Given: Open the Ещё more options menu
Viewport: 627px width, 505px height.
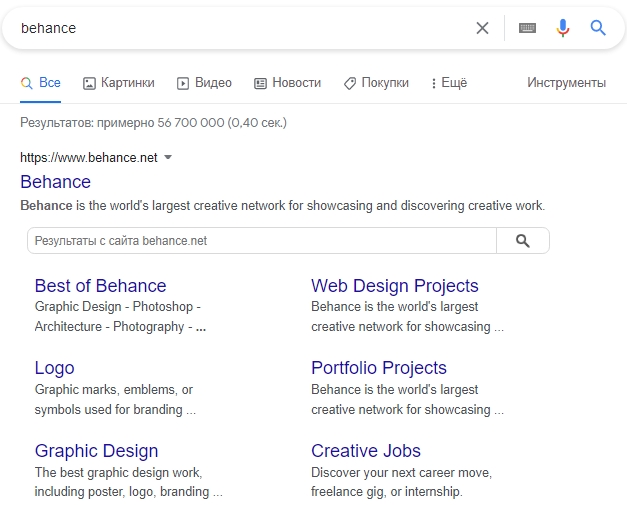Looking at the screenshot, I should pos(448,83).
